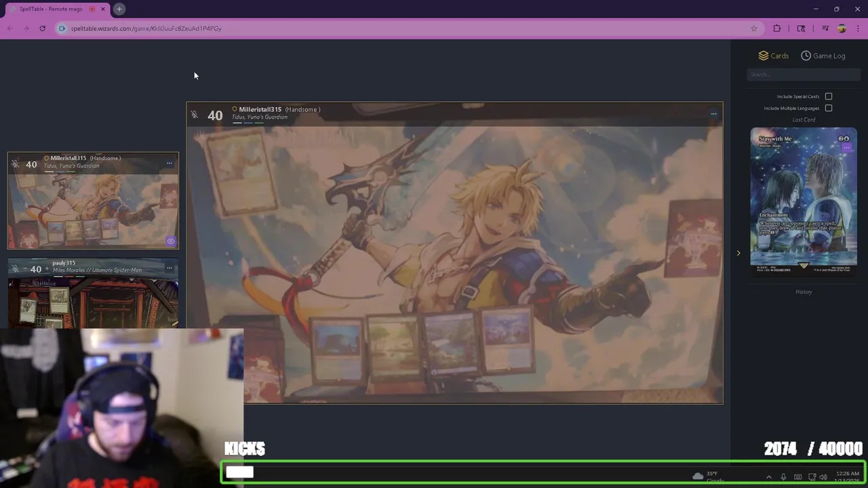Toggle muted mic icon on main feed
The width and height of the screenshot is (868, 488).
(195, 115)
